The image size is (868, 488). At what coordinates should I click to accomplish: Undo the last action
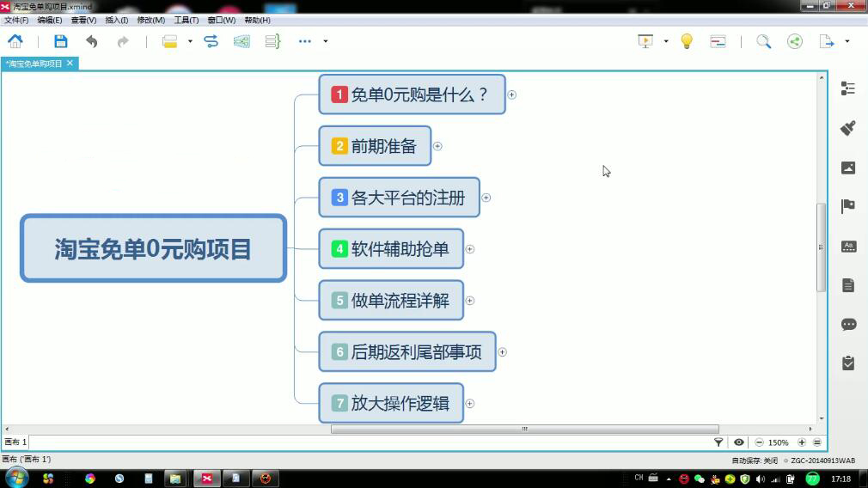(92, 41)
